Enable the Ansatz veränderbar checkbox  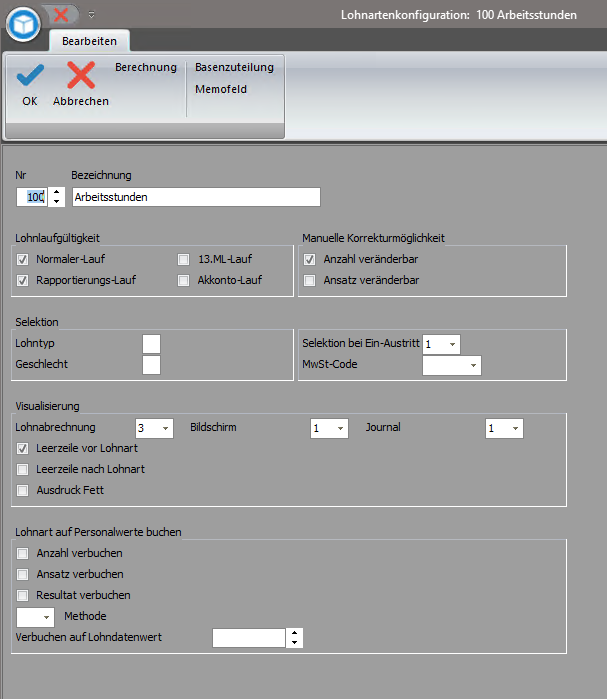[x=309, y=280]
